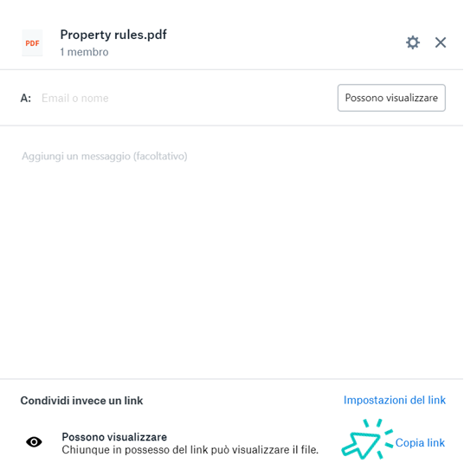The width and height of the screenshot is (464, 476).
Task: Open 'Impostazioni del link'
Action: 395,400
